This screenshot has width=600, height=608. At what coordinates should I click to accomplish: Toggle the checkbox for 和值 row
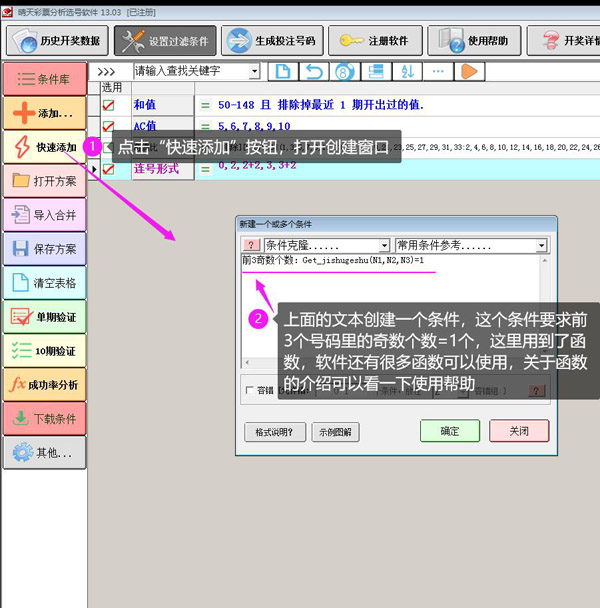click(x=108, y=104)
